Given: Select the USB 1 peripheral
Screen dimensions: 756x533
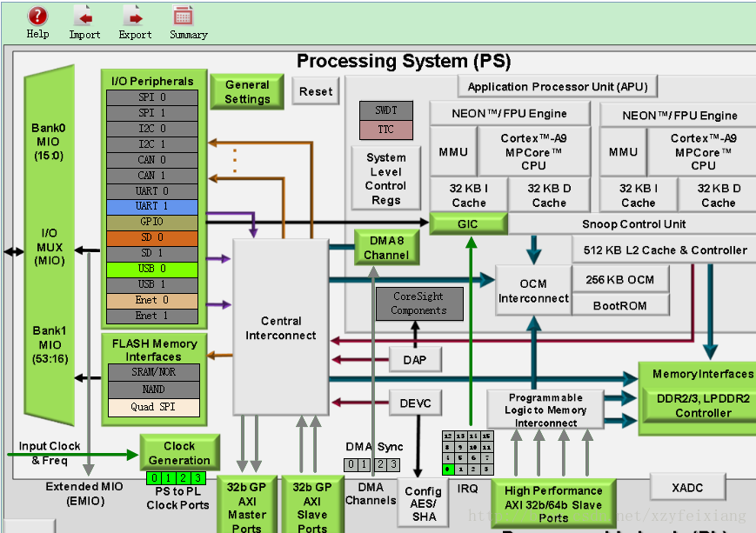Looking at the screenshot, I should click(152, 284).
